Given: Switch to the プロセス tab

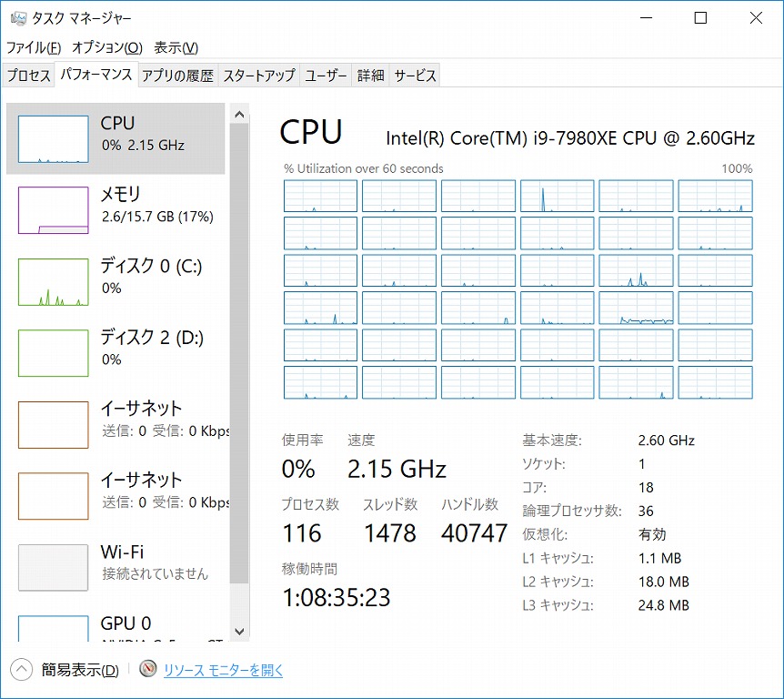Looking at the screenshot, I should [x=29, y=76].
